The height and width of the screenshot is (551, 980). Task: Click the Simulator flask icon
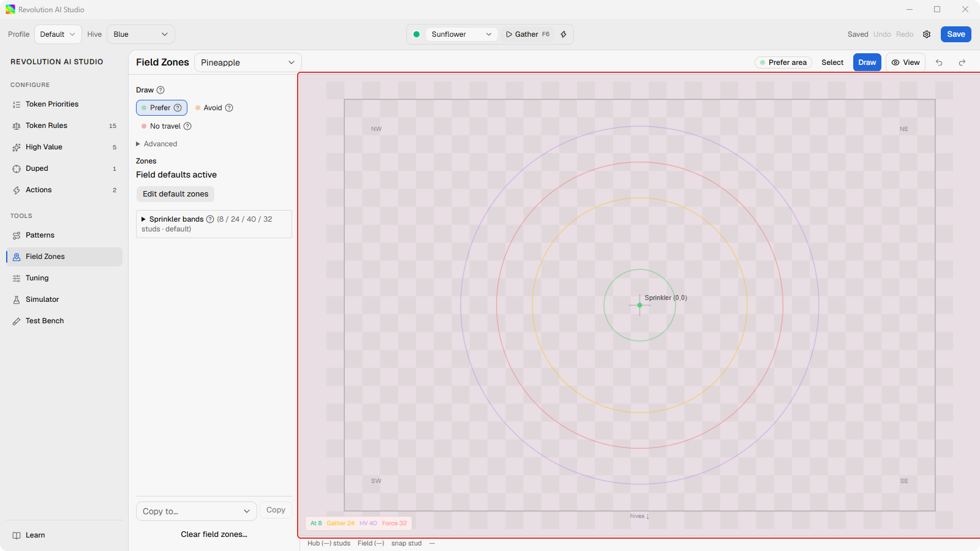coord(17,300)
